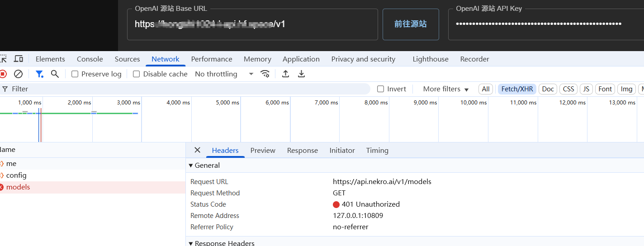Click the 前往源站 button
Image resolution: width=644 pixels, height=246 pixels.
click(411, 24)
